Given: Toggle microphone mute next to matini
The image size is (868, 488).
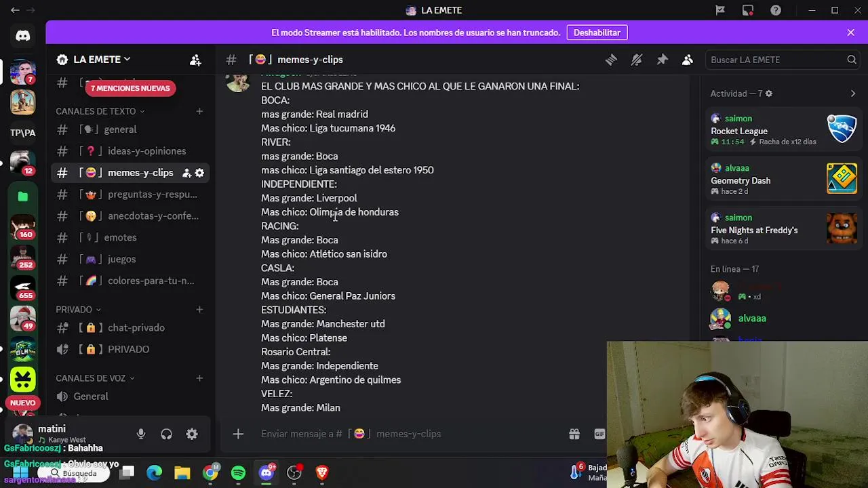Looking at the screenshot, I should point(141,434).
